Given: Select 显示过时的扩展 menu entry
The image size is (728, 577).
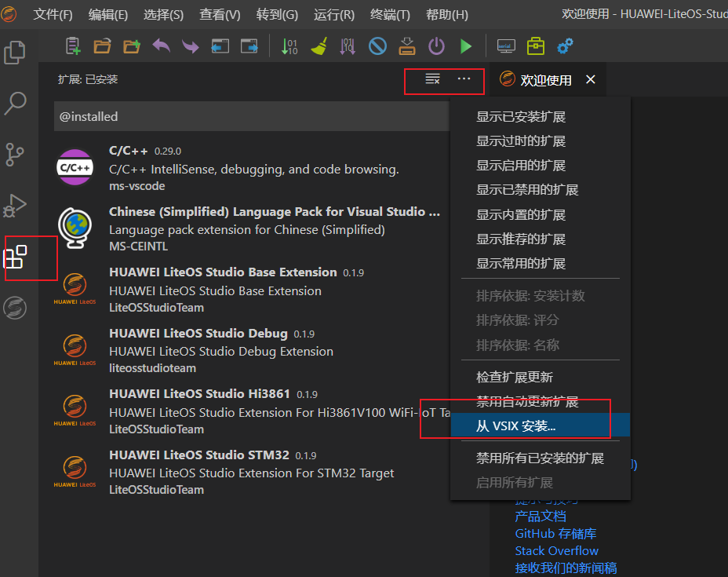Looking at the screenshot, I should tap(541, 141).
